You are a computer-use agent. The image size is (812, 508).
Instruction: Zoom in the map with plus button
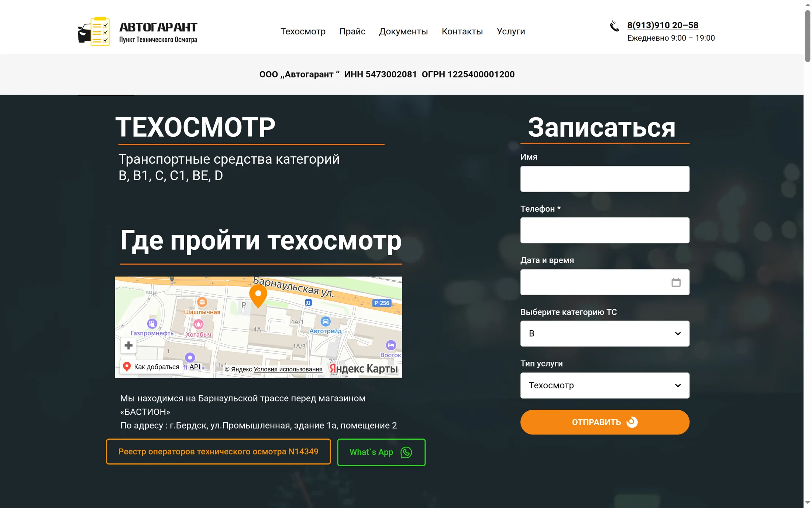(x=128, y=345)
